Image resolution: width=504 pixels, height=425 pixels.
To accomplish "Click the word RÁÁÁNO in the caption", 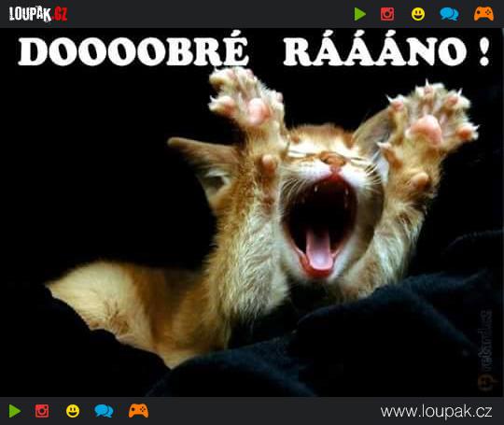I will [375, 51].
